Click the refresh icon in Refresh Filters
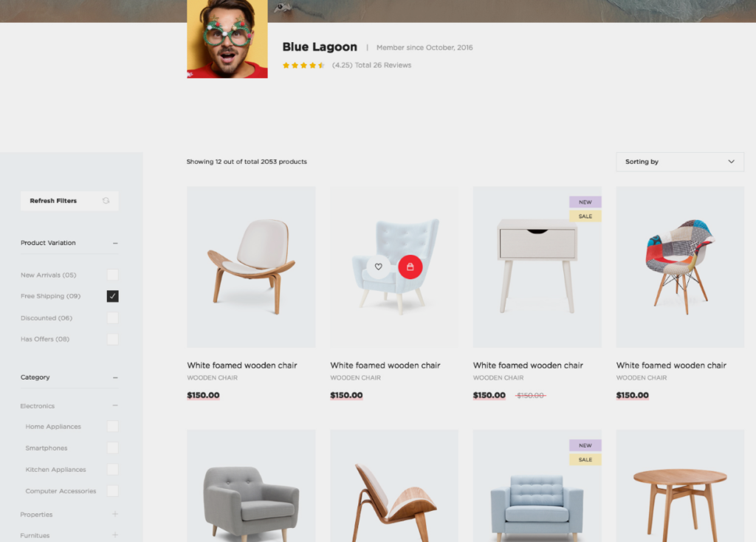The image size is (756, 542). (x=106, y=201)
